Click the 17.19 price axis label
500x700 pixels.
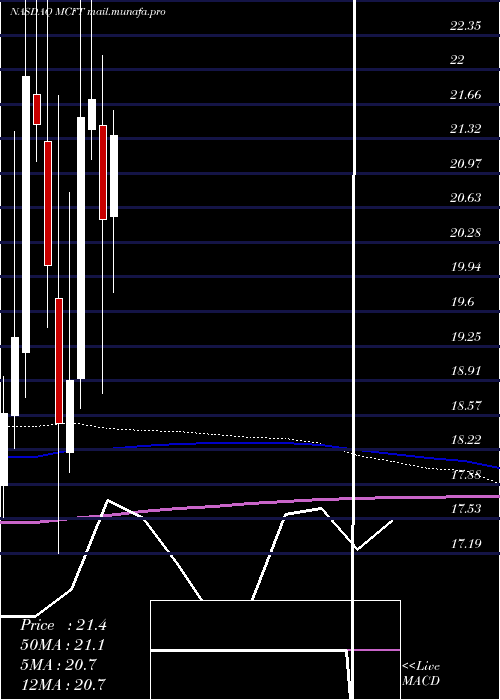466,544
